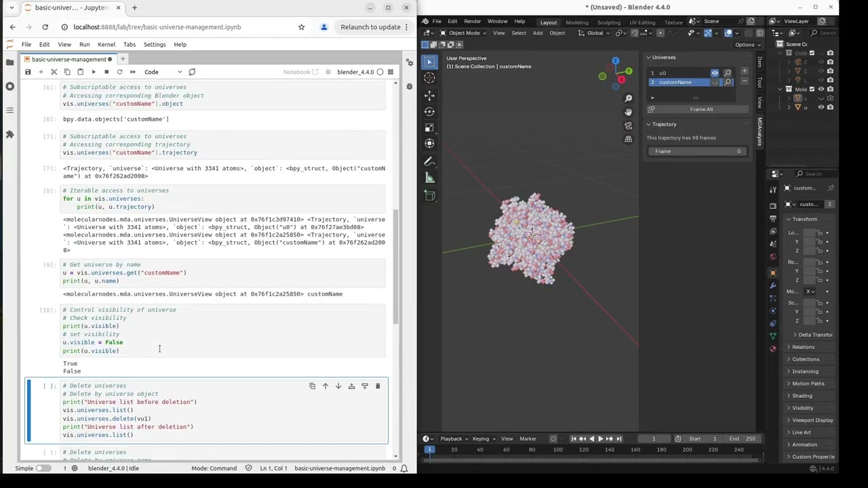Open the cell type Code dropdown
This screenshot has width=868, height=488.
coord(163,72)
